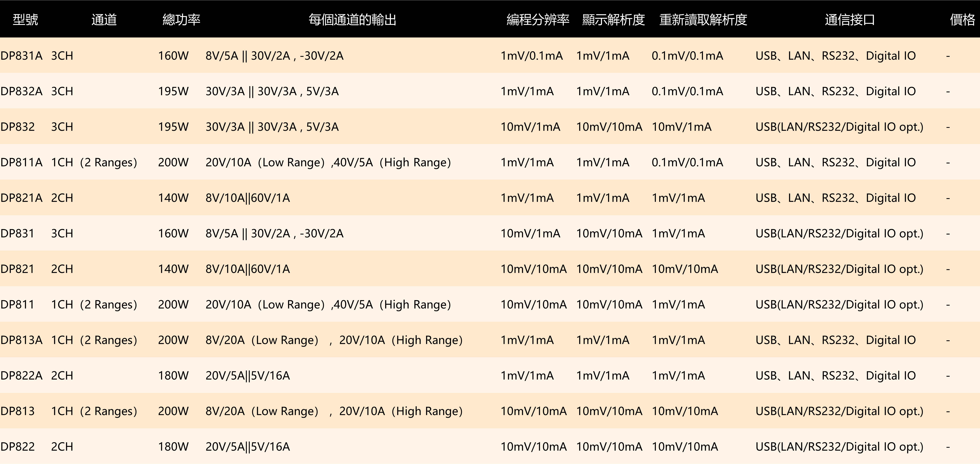Screen dimensions: 980x464
Task: Select the DP813 model cell
Action: coord(18,411)
